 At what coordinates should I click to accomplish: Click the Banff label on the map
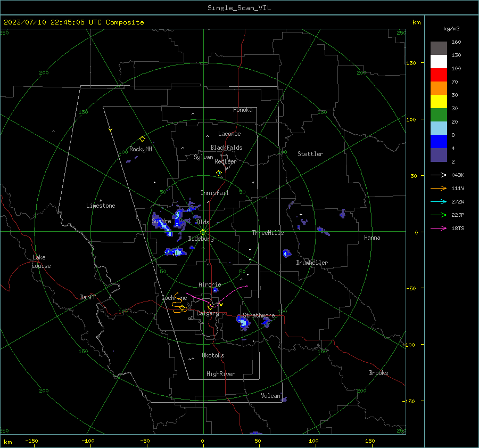click(x=88, y=297)
